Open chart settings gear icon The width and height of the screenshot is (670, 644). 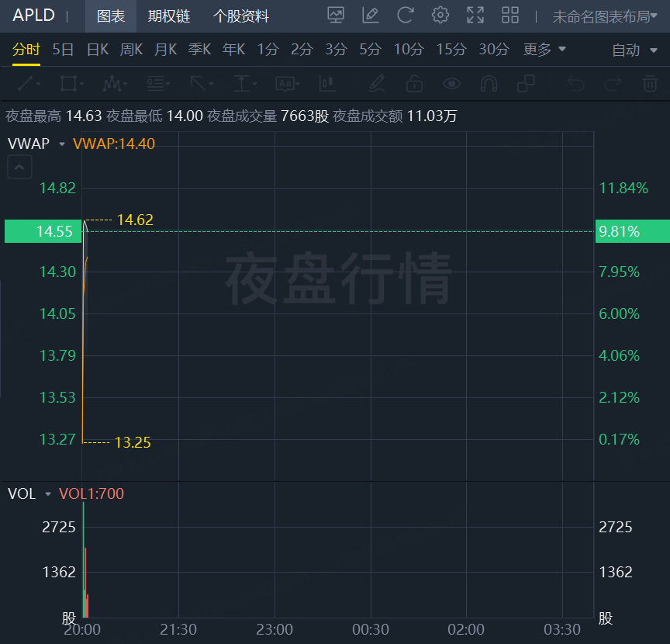point(440,16)
